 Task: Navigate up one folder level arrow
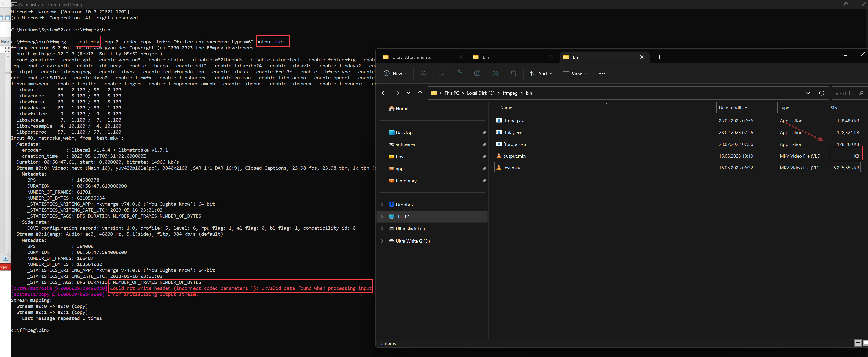(420, 93)
